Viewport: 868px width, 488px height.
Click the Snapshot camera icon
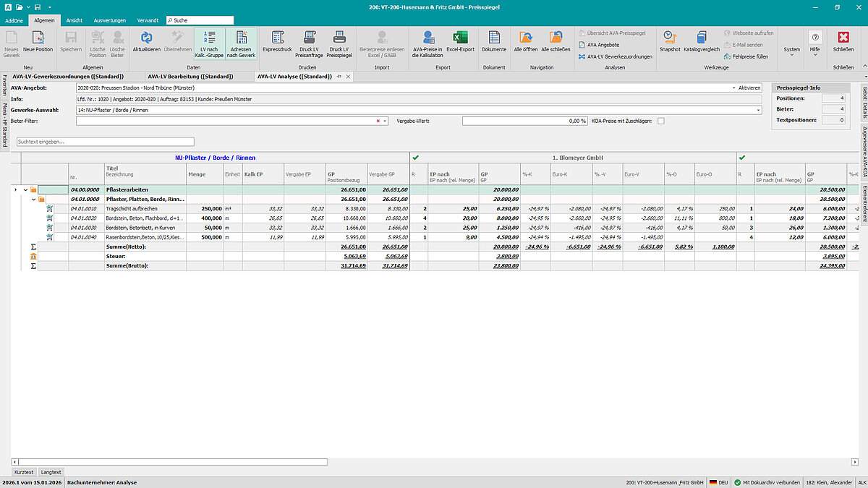coord(670,38)
